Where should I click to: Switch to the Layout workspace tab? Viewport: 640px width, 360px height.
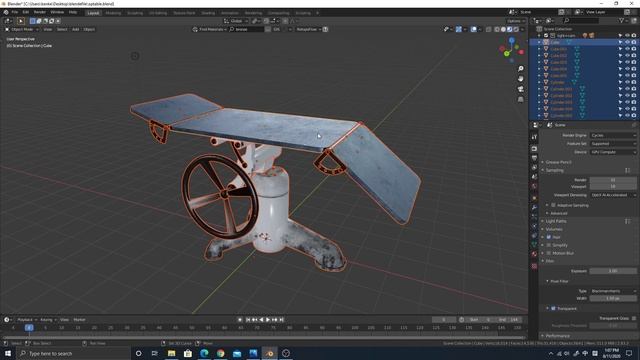(93, 13)
